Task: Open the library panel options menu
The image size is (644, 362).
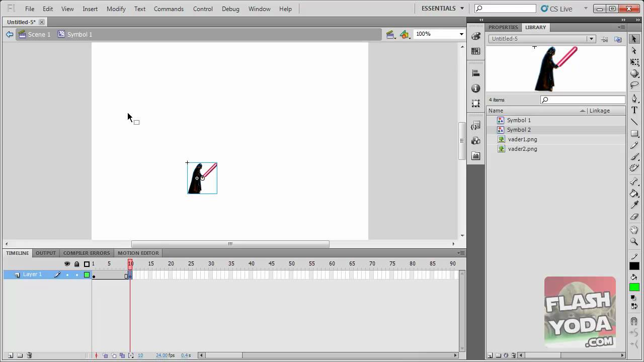Action: pyautogui.click(x=622, y=27)
